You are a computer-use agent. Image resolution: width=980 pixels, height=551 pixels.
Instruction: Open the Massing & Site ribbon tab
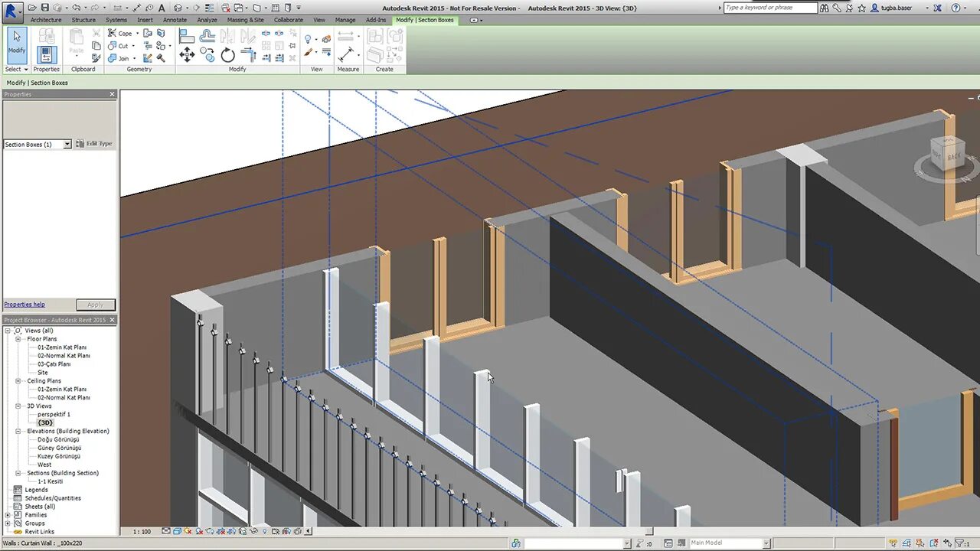[x=246, y=20]
